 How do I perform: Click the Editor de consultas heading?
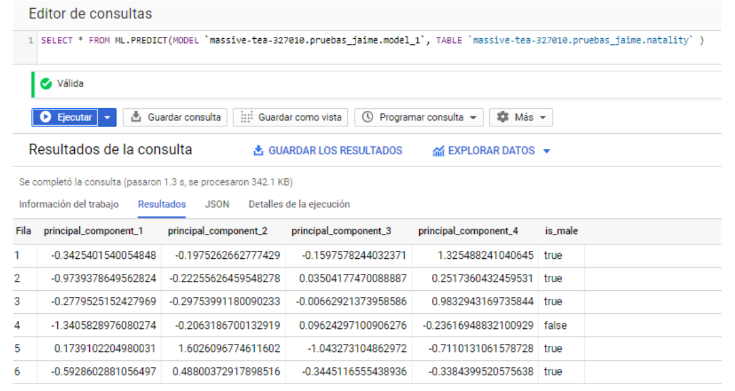click(90, 14)
